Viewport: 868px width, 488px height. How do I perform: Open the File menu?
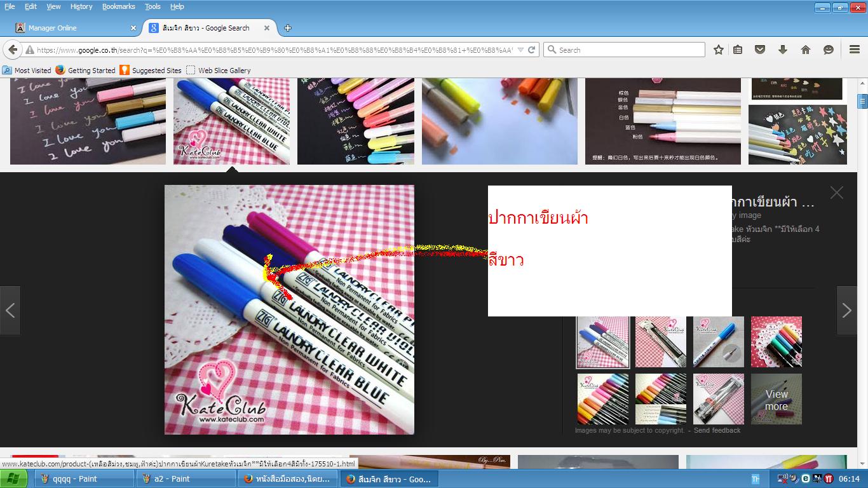click(x=10, y=6)
